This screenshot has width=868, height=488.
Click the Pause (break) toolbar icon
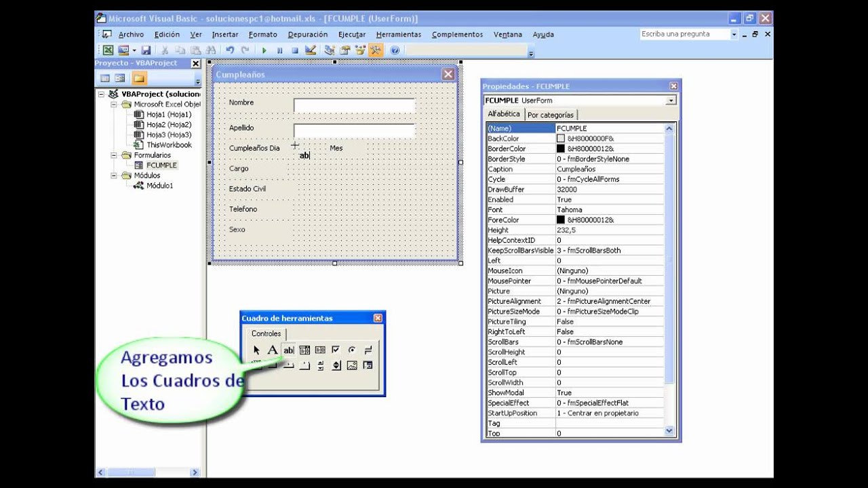pos(279,50)
